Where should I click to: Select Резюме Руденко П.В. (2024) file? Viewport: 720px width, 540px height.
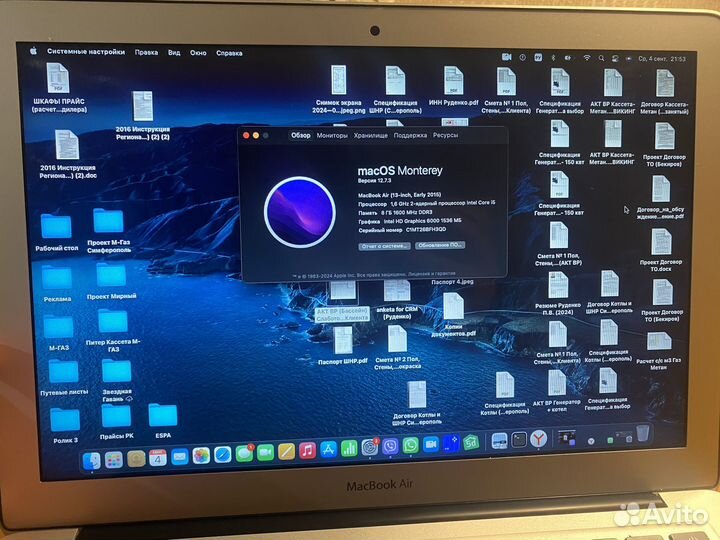click(x=558, y=293)
